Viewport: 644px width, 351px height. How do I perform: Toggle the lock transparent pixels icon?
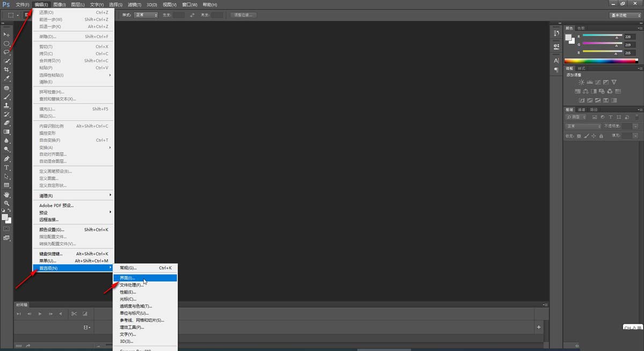pos(579,136)
